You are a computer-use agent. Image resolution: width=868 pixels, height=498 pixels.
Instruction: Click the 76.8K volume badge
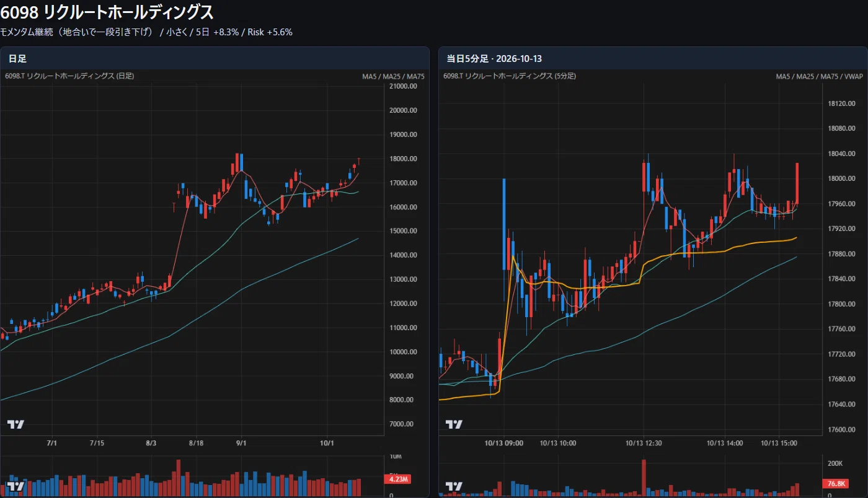click(x=835, y=483)
